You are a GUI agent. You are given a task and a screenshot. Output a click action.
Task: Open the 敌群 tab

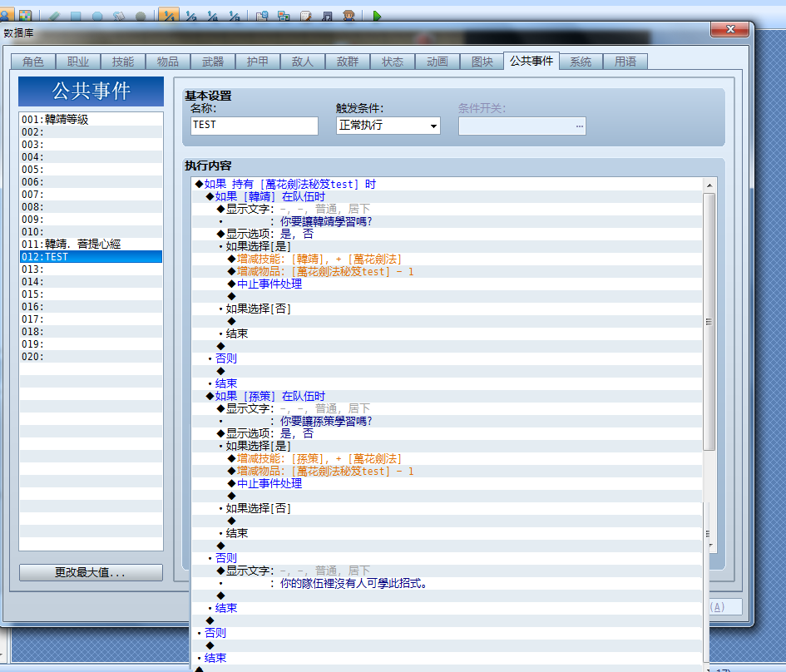click(348, 62)
